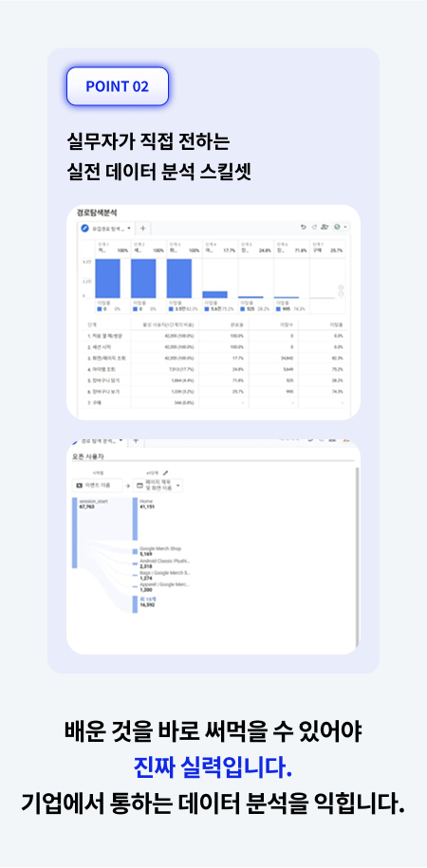Click the undo arrow in funnel toolbar
The image size is (427, 868).
[x=303, y=228]
